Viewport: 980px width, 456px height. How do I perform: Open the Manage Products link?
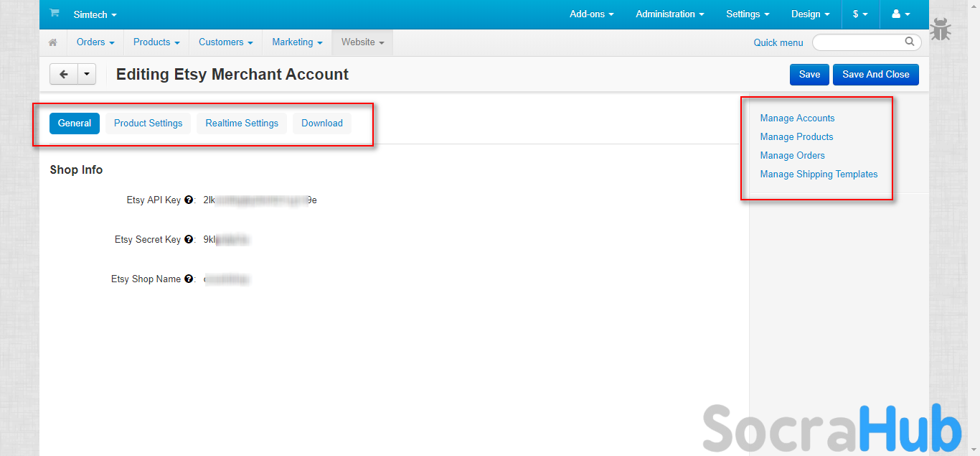click(796, 136)
